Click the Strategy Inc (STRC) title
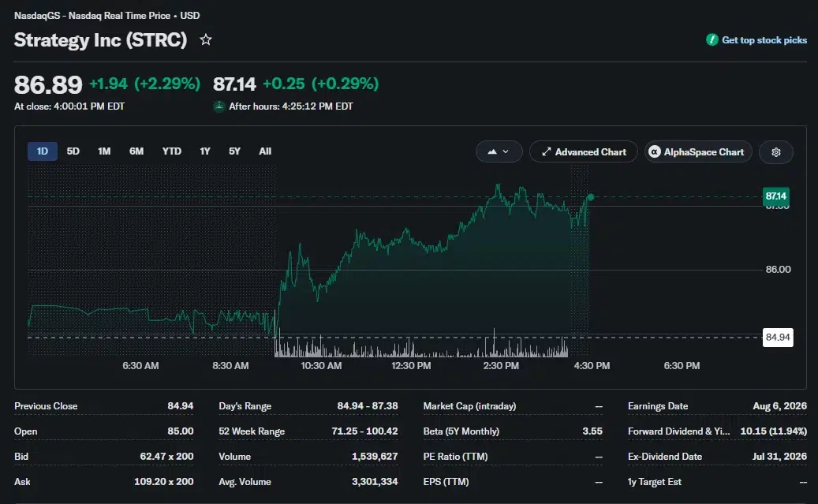 point(100,39)
